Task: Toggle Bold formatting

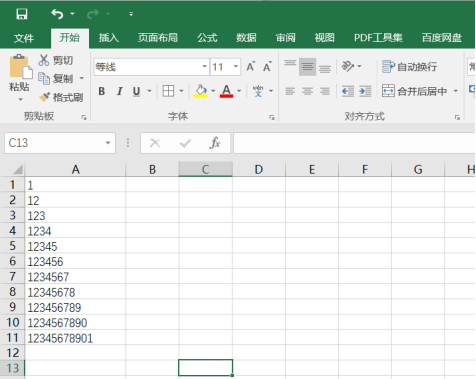Action: (x=102, y=91)
